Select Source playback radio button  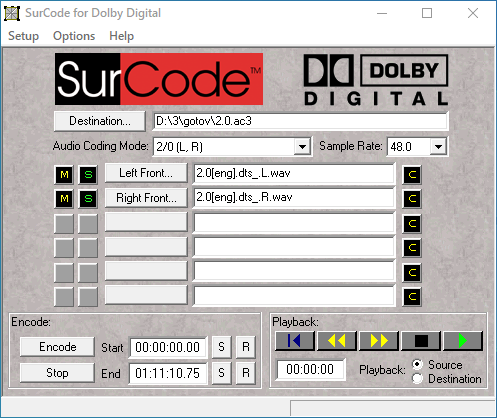(x=417, y=364)
